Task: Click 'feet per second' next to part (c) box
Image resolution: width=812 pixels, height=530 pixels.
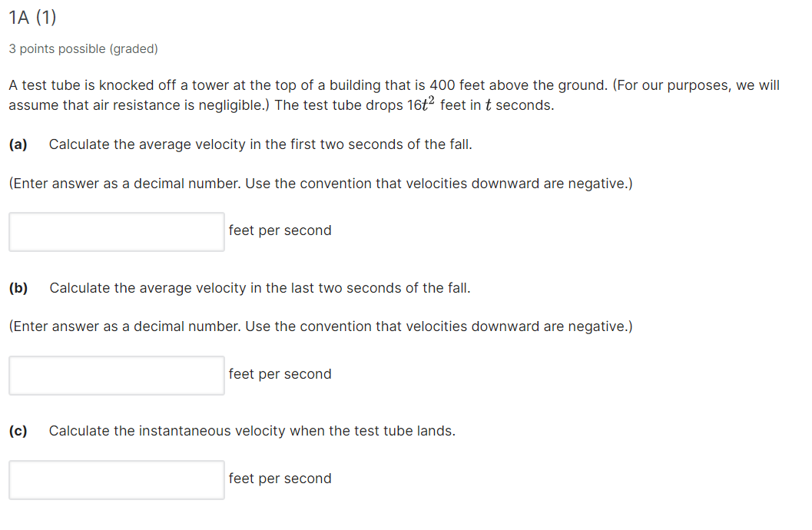Action: click(280, 479)
